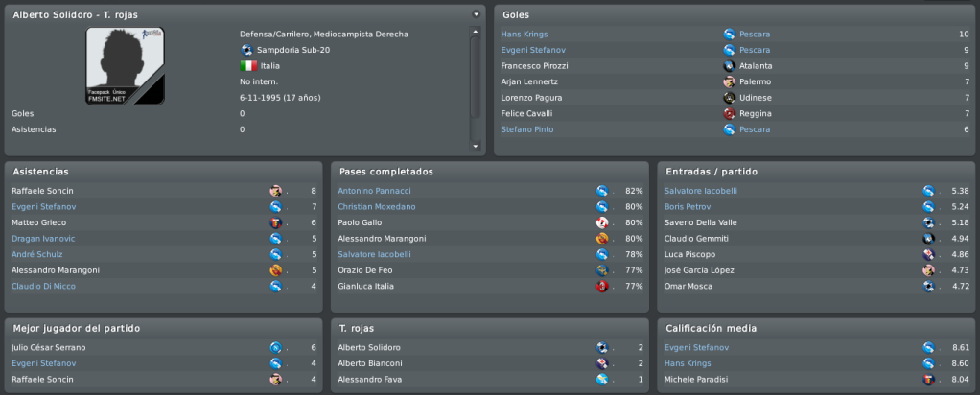
Task: Click scroll up arrow in player info
Action: [475, 32]
